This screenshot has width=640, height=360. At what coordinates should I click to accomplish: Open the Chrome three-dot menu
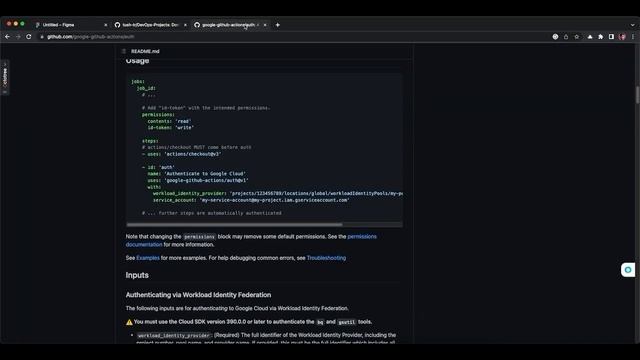coord(633,37)
